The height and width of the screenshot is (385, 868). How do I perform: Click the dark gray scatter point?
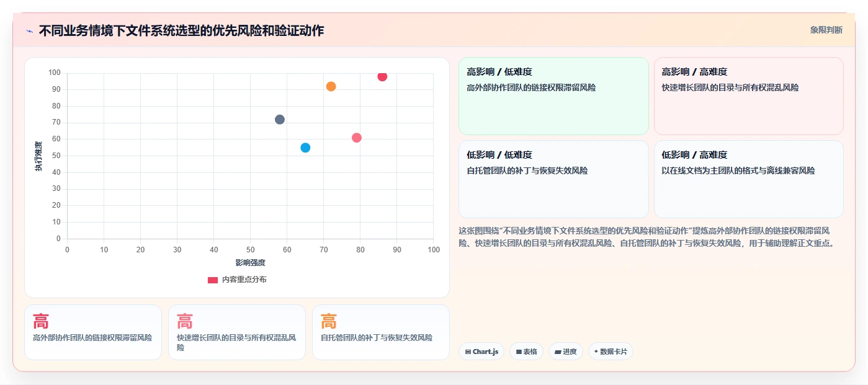click(280, 119)
